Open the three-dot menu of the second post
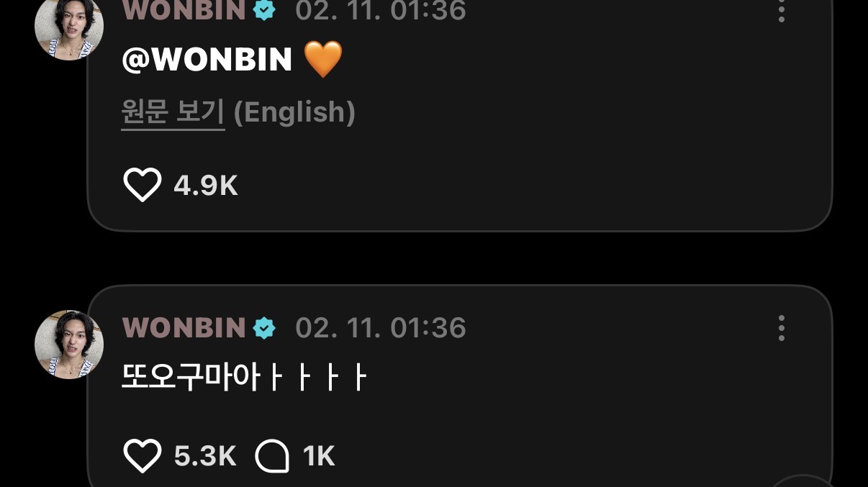The width and height of the screenshot is (868, 487). tap(782, 328)
